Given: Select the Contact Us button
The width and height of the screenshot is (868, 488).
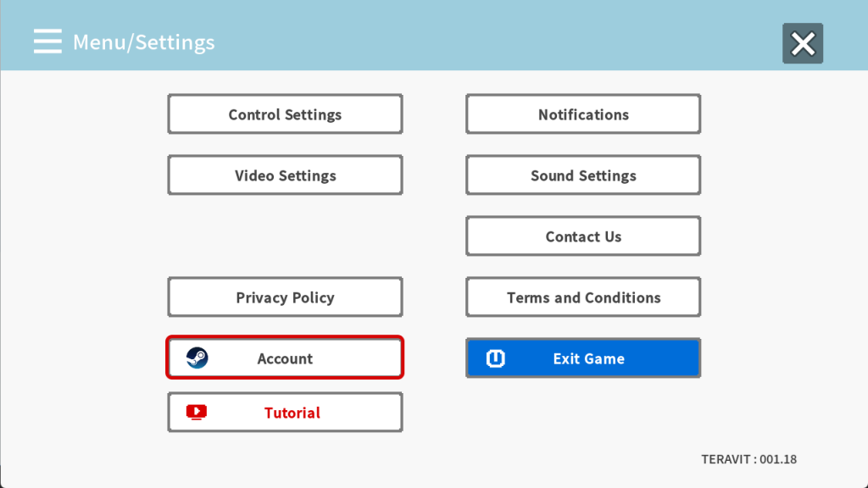Looking at the screenshot, I should (x=583, y=236).
